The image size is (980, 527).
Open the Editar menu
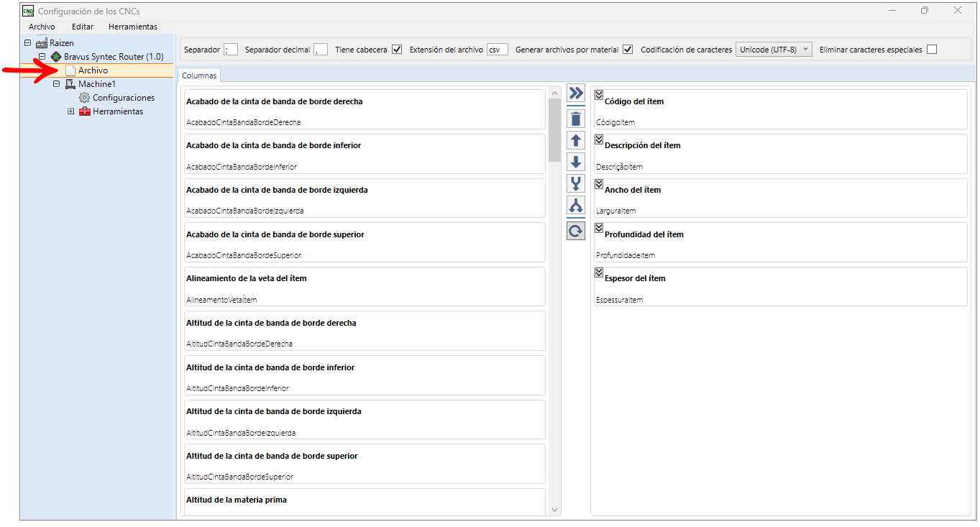(x=83, y=27)
